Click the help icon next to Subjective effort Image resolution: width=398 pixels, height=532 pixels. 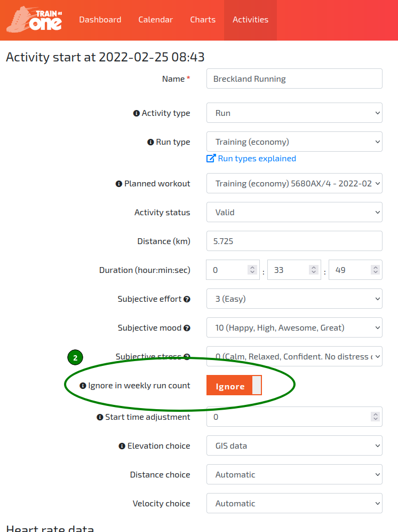[x=187, y=299]
